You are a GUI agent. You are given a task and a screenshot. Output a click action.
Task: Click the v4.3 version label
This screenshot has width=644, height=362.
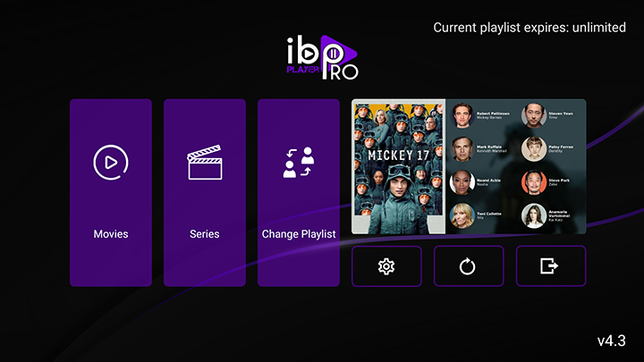coord(612,341)
